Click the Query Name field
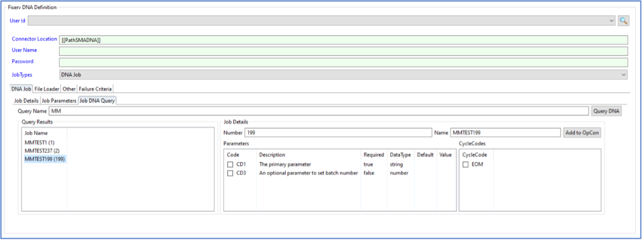This screenshot has width=644, height=241. pyautogui.click(x=319, y=111)
